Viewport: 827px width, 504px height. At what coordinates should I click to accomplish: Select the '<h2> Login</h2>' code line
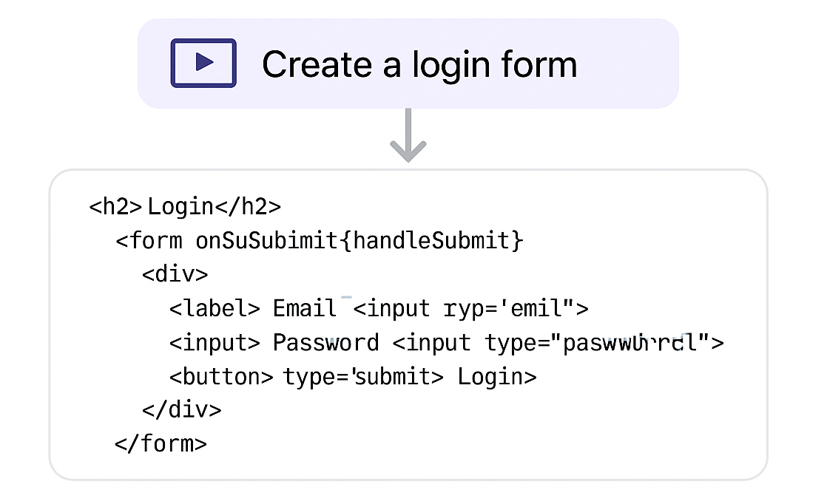(x=185, y=206)
